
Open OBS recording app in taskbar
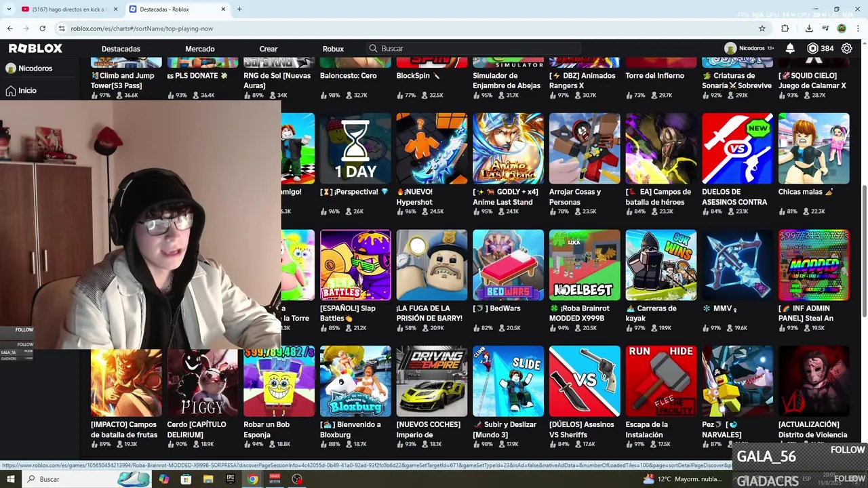click(297, 479)
